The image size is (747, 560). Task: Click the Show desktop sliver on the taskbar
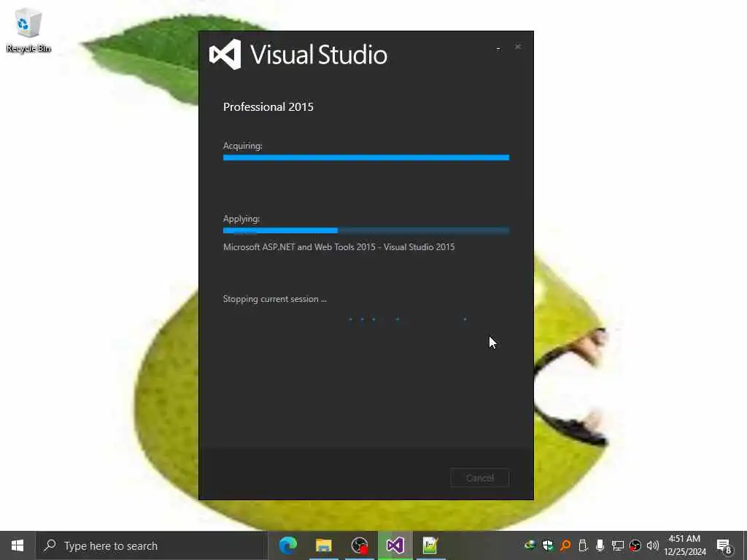pyautogui.click(x=745, y=545)
